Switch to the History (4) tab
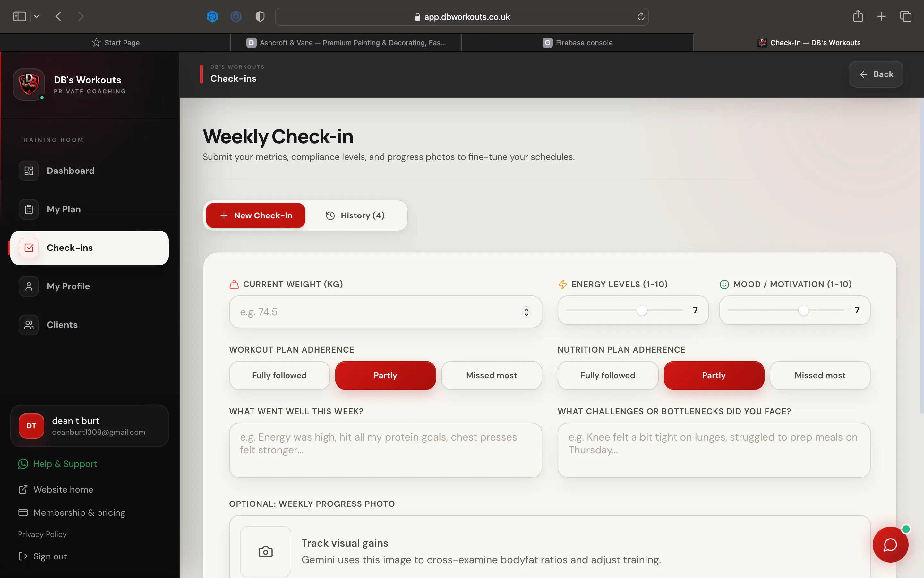924x578 pixels. point(356,215)
